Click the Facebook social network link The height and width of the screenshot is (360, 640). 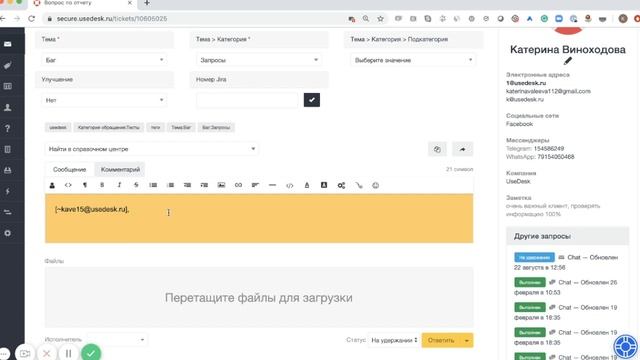519,124
